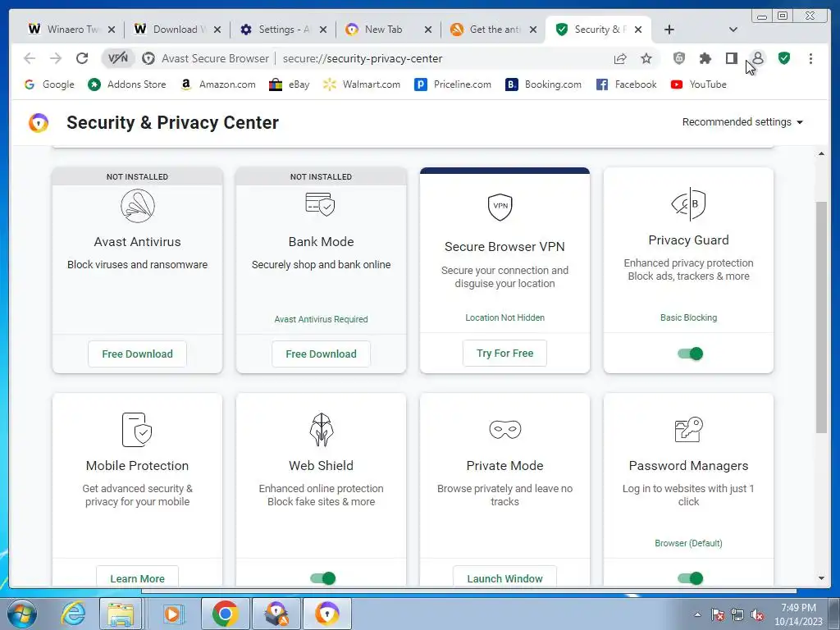Open the Facebook bookmark
Screen dimensions: 840x630
[x=626, y=84]
